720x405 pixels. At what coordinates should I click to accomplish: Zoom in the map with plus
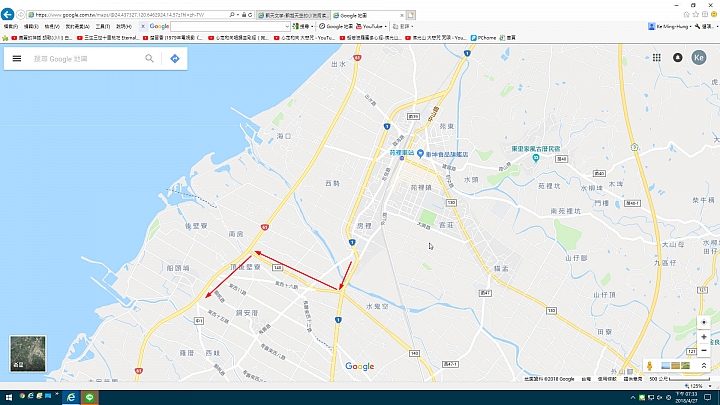703,337
